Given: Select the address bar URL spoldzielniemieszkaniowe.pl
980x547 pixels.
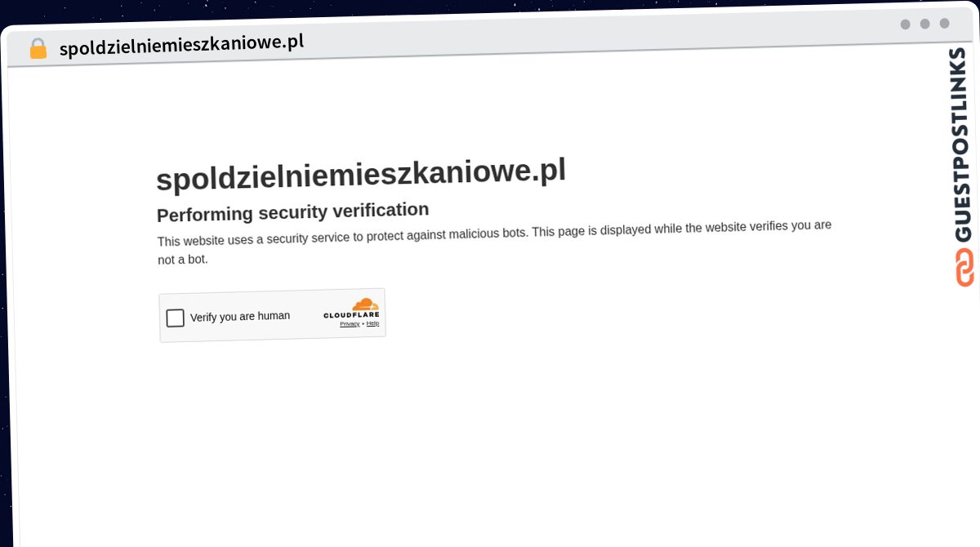Looking at the screenshot, I should 181,44.
